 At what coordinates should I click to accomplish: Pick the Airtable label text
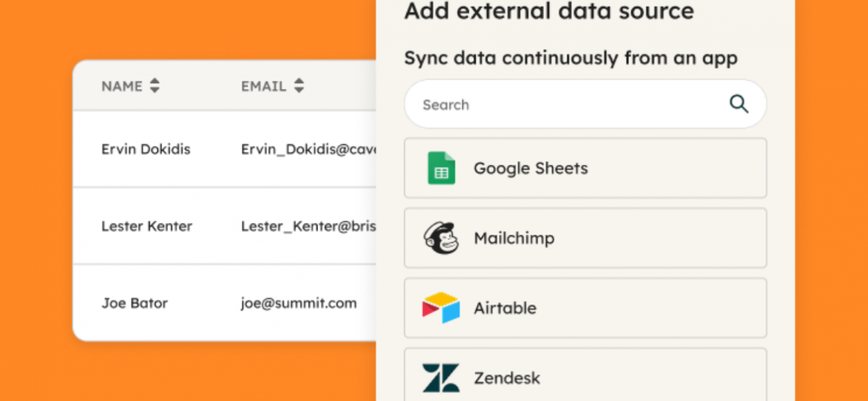(x=504, y=308)
